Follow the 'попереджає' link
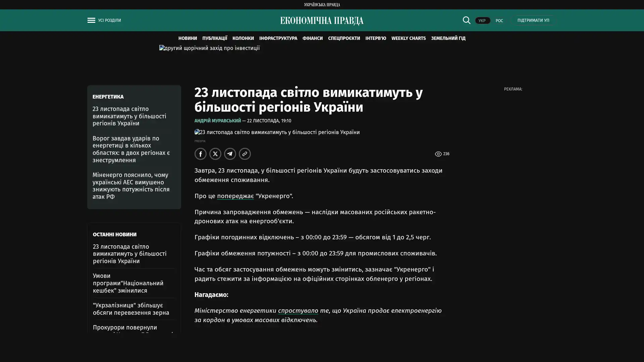Viewport: 644px width, 362px height. point(235,196)
